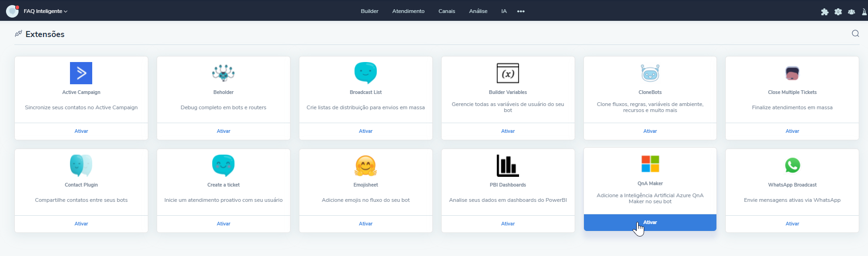Image resolution: width=868 pixels, height=256 pixels.
Task: Click the Active Campaign arrow icon
Action: (x=81, y=73)
